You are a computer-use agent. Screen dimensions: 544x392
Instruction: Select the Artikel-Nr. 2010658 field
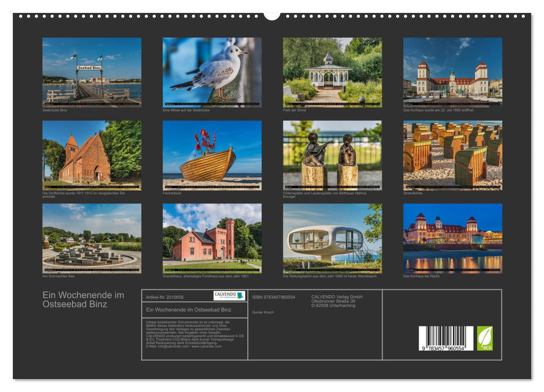coord(165,297)
